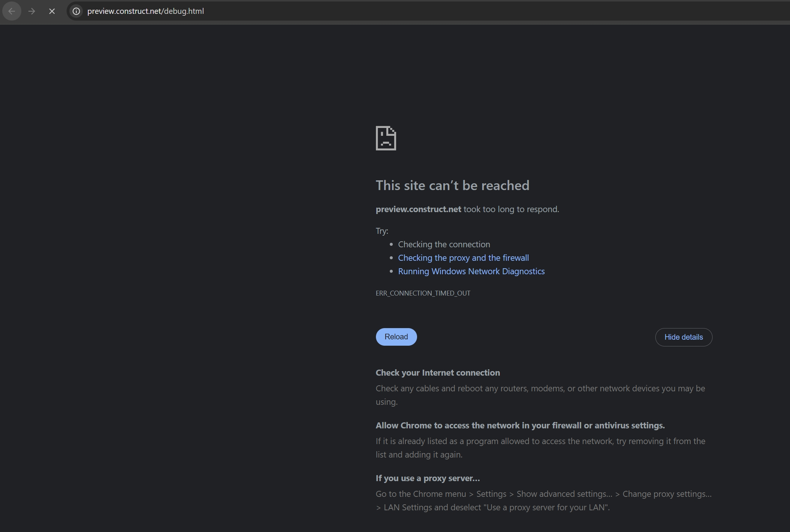The height and width of the screenshot is (532, 790).
Task: Open Checking the proxy and firewall link
Action: pyautogui.click(x=463, y=258)
